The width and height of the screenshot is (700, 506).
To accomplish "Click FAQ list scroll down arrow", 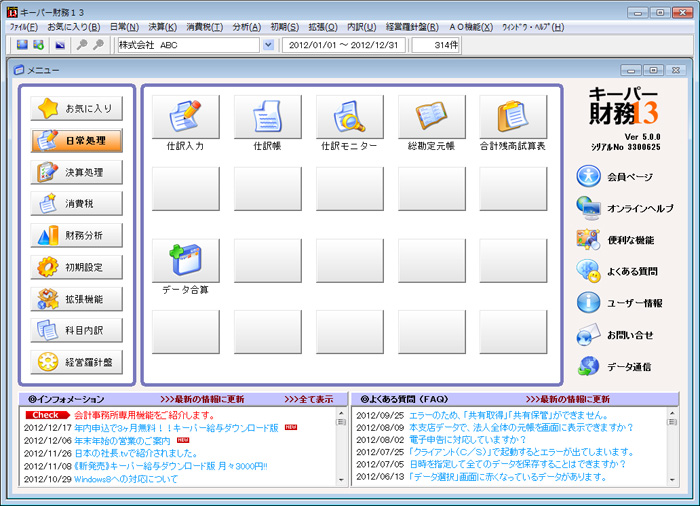I will [672, 480].
